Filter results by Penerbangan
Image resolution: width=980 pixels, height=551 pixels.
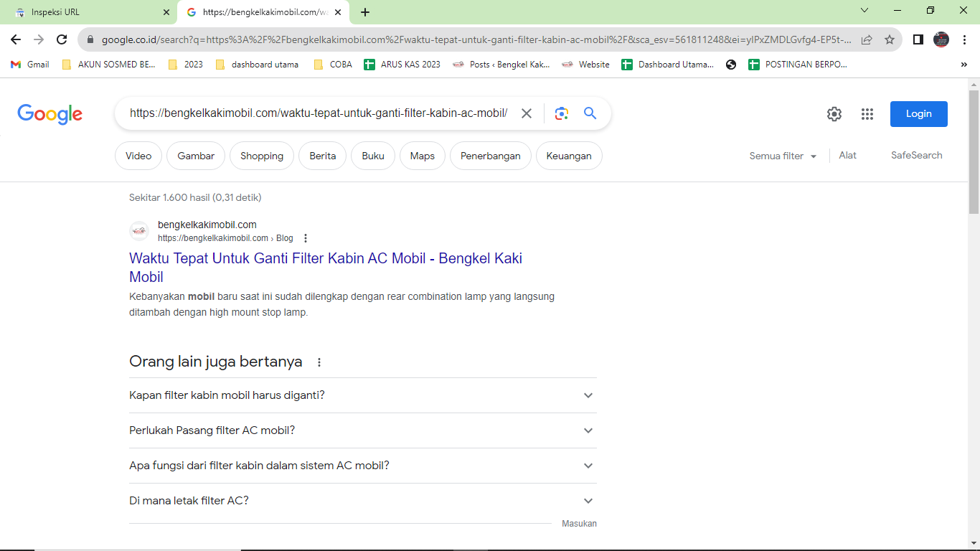click(x=491, y=156)
